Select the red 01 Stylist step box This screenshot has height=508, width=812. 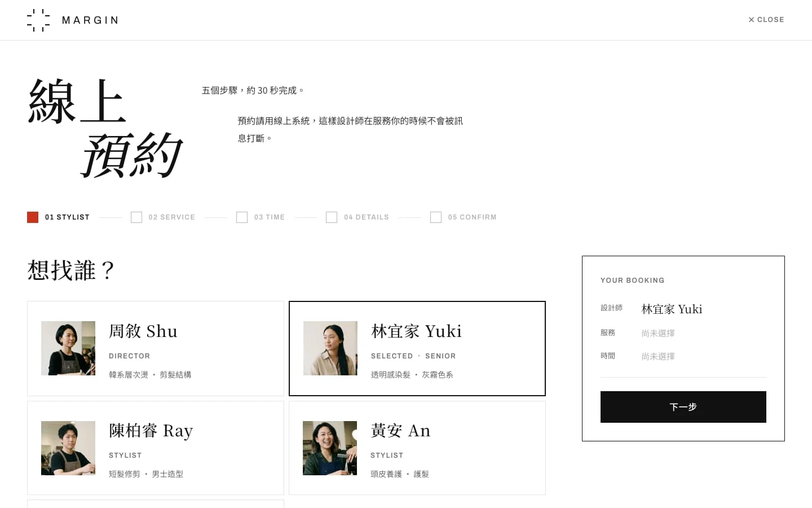coord(33,217)
